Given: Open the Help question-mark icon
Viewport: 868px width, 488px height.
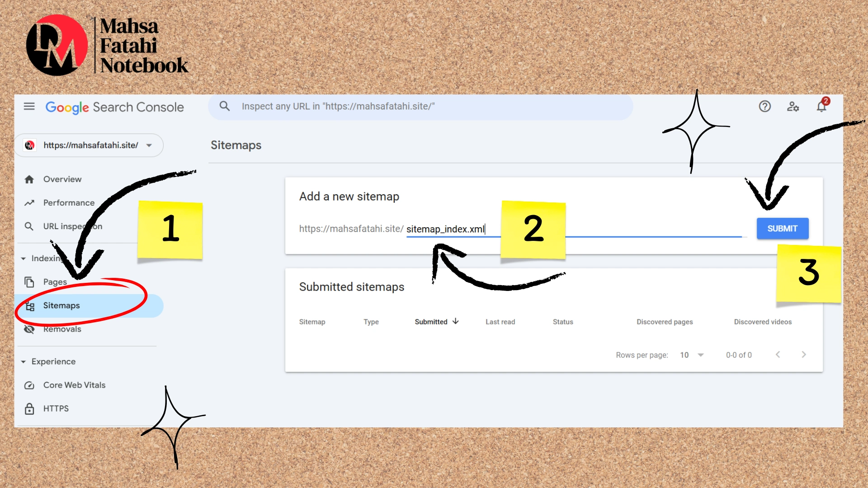Looking at the screenshot, I should click(764, 107).
